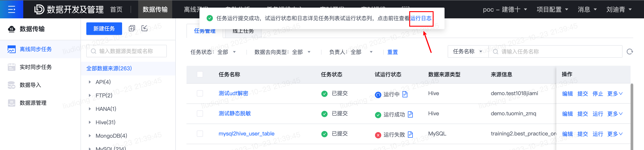Open the log icon for mysql2hive_user_table failure

[410, 135]
